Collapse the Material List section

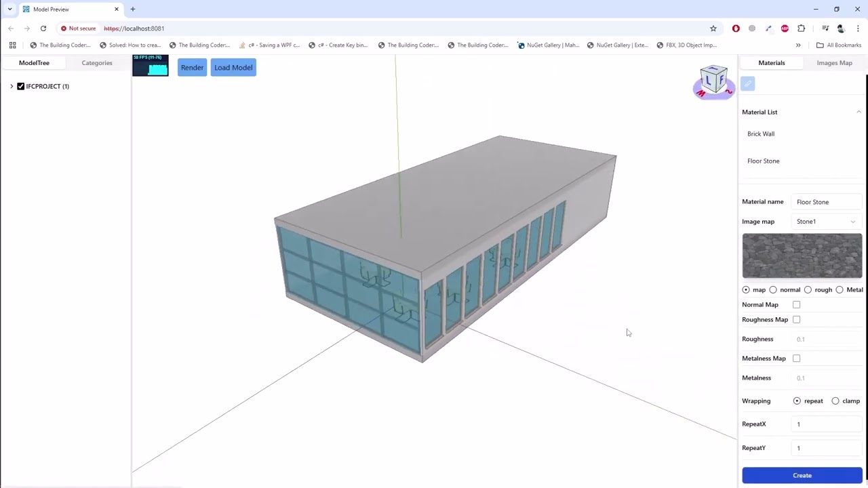click(x=859, y=112)
